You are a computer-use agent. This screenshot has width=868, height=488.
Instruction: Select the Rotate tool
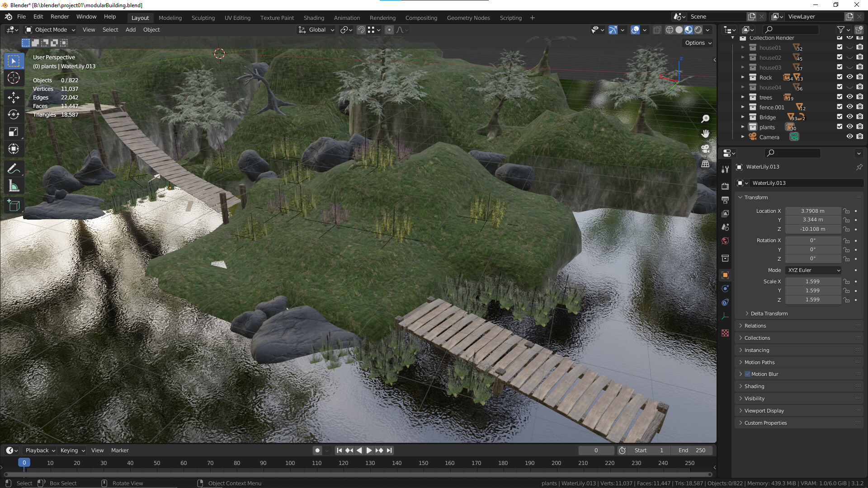pyautogui.click(x=14, y=114)
